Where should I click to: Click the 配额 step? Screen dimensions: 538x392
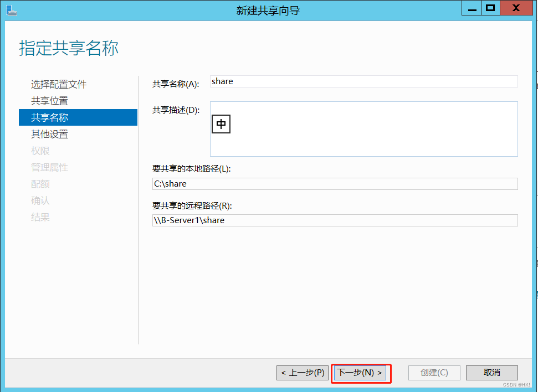pos(40,184)
